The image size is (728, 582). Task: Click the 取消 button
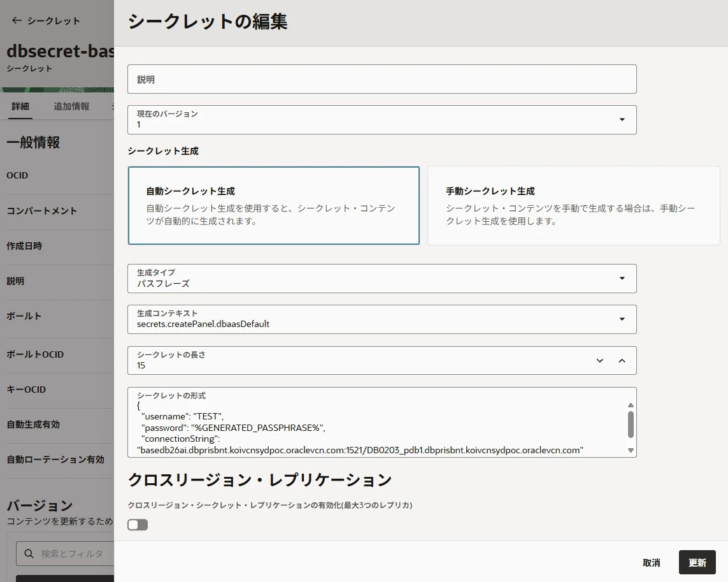[x=652, y=562]
